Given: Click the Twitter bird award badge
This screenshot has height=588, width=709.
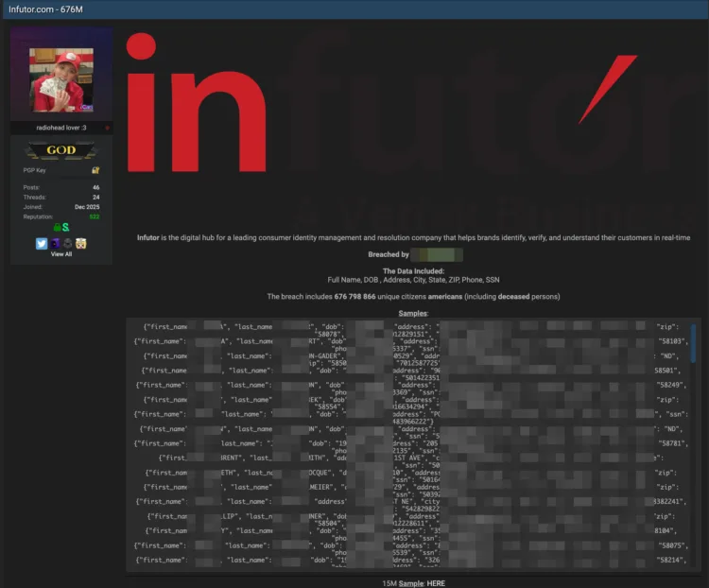Looking at the screenshot, I should click(42, 243).
